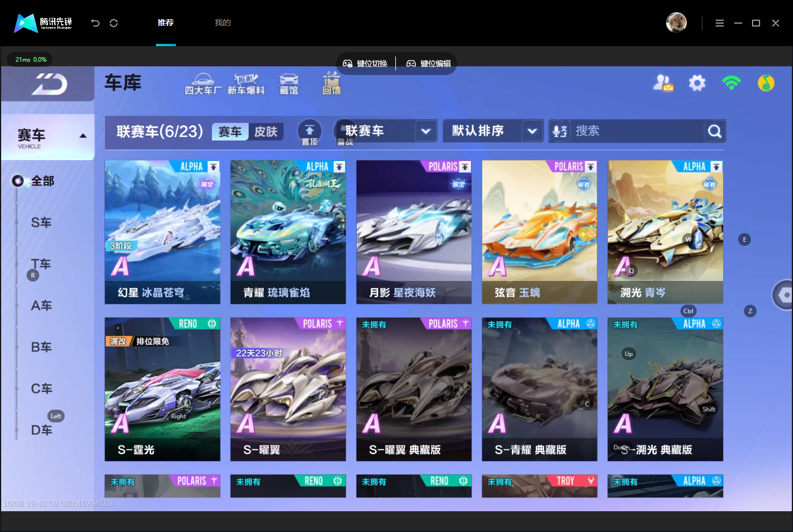
Task: Open the 联赛车 filter dropdown
Action: 386,131
